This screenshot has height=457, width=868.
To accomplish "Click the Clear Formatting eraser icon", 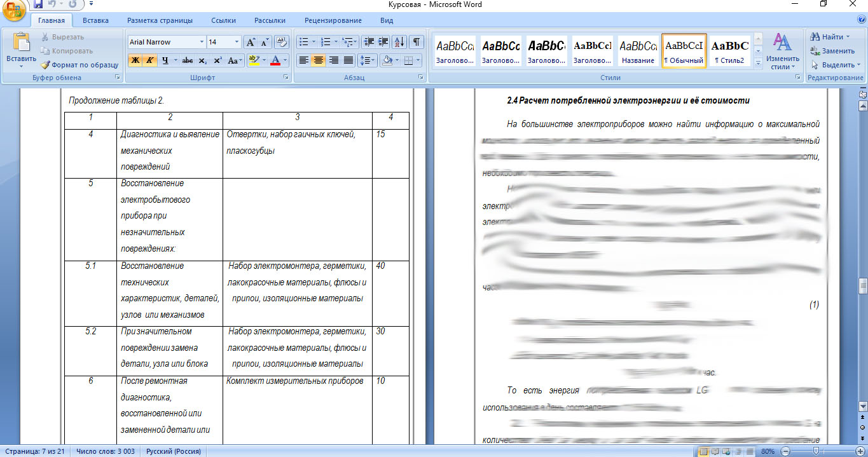I will point(282,42).
